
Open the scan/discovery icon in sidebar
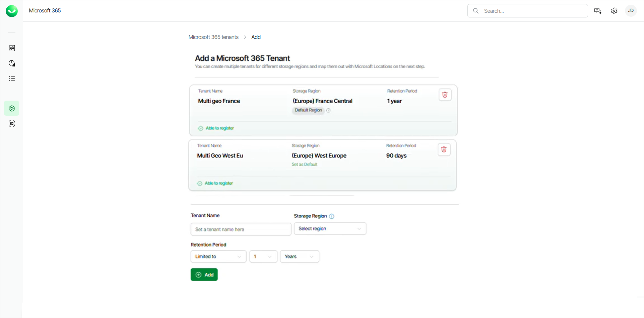(12, 123)
